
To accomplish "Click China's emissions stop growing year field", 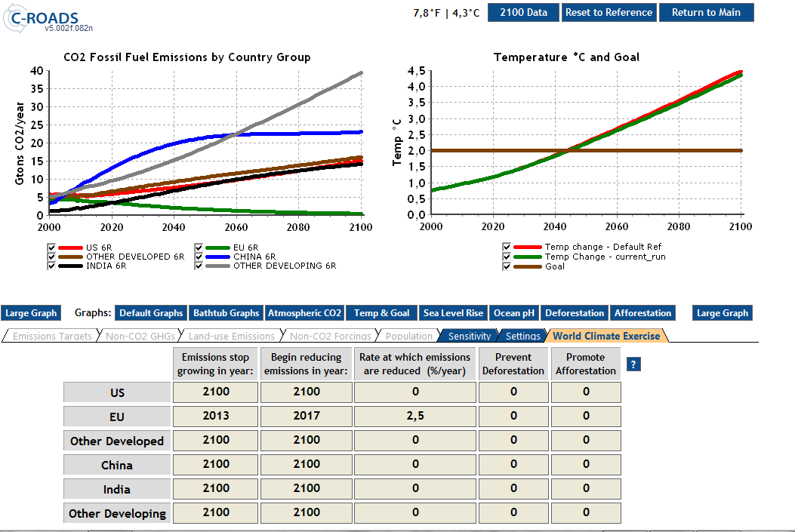I will click(216, 464).
